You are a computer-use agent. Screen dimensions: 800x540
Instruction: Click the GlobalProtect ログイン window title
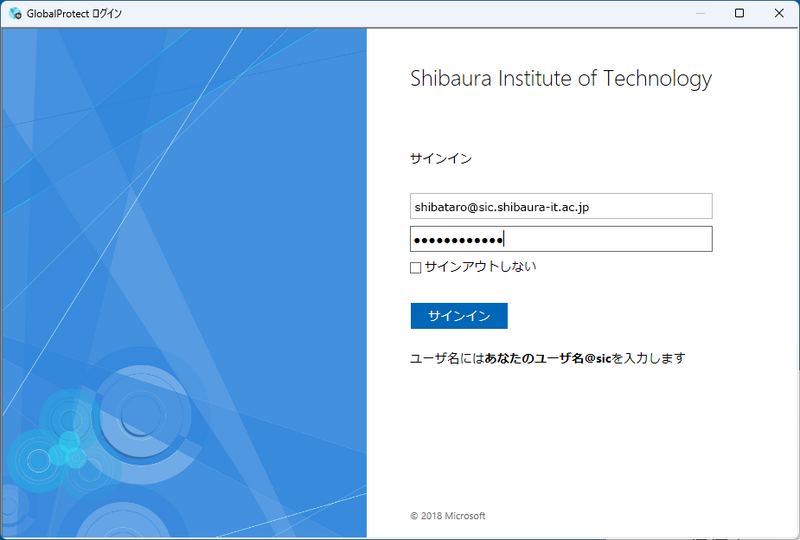point(74,14)
